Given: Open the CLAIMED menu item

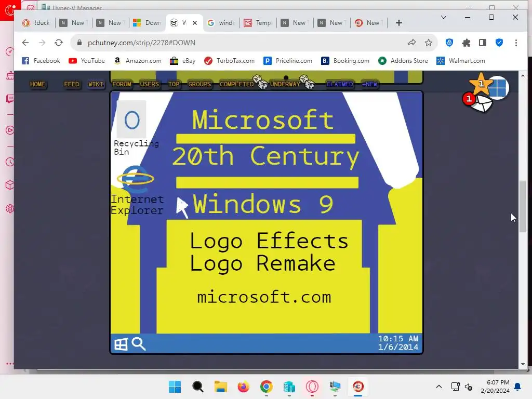Looking at the screenshot, I should 340,84.
